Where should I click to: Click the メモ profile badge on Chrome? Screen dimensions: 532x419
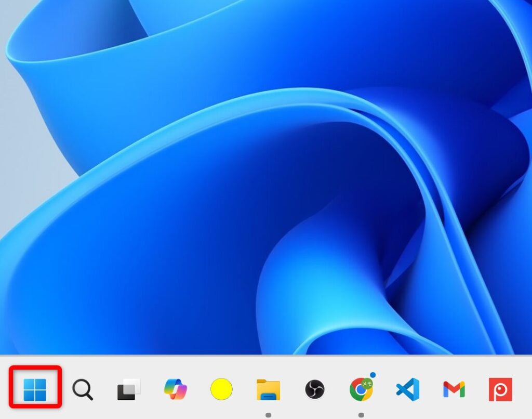[367, 384]
